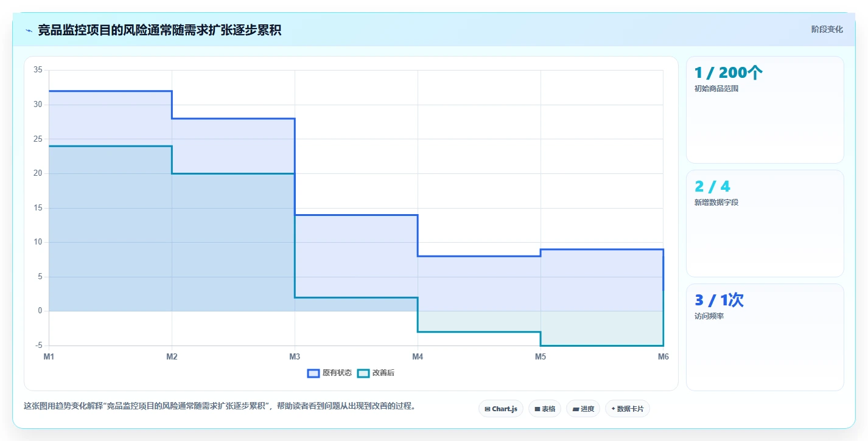Click the -5 y-axis tick label
Screen dimensions: 868x441
39,346
